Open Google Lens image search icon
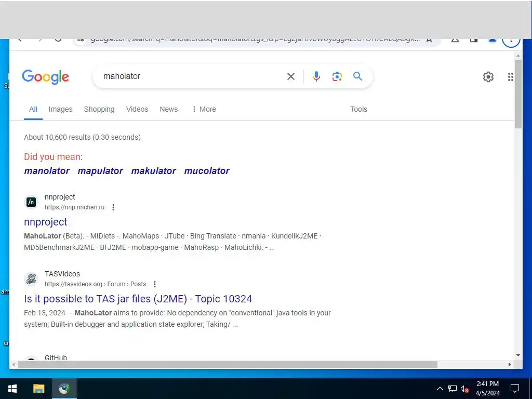 pyautogui.click(x=337, y=76)
